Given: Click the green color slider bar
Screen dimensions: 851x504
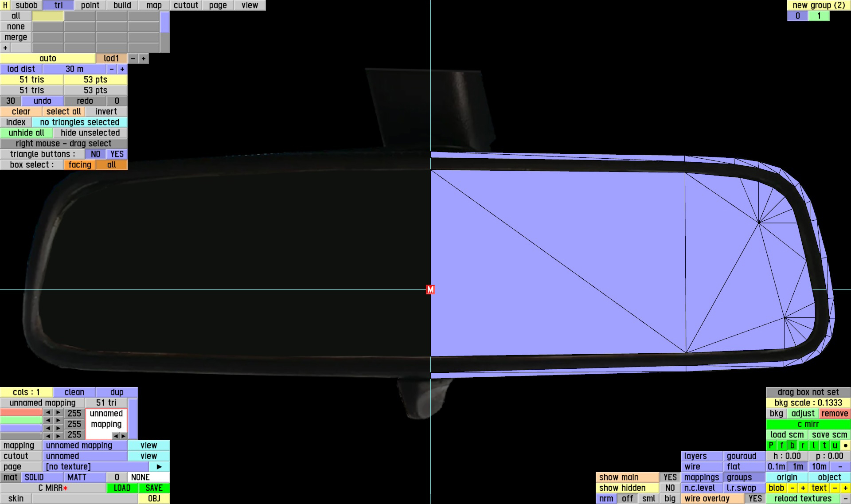Looking at the screenshot, I should (x=21, y=420).
